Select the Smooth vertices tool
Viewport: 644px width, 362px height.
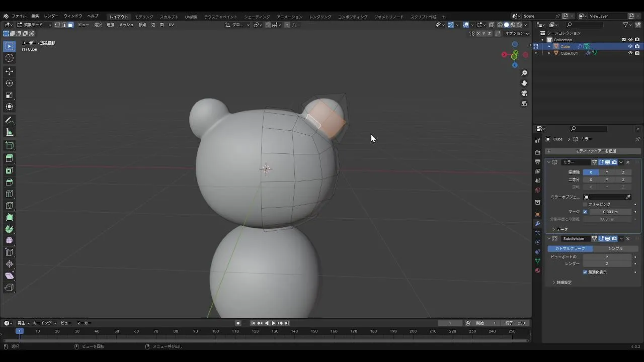tap(10, 241)
